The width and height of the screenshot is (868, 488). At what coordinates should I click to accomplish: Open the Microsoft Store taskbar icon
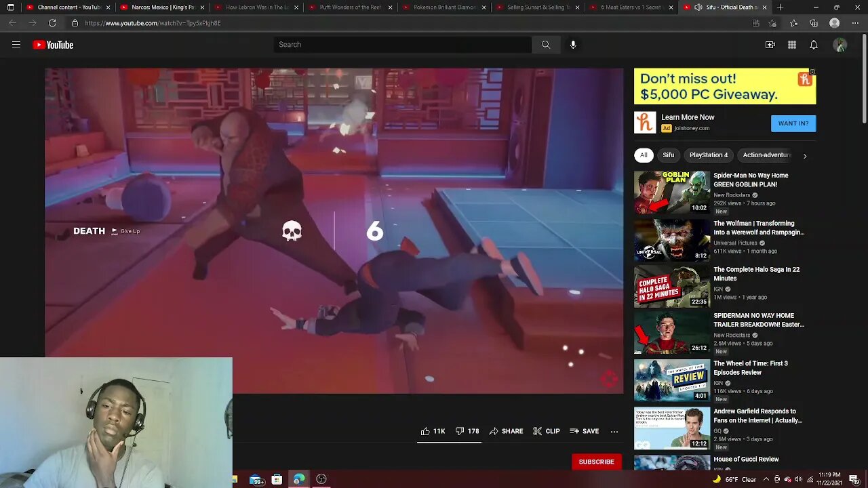coord(277,479)
